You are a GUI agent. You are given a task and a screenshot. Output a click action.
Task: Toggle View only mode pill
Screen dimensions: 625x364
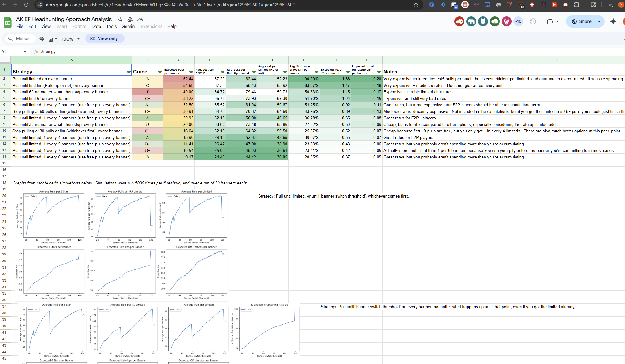[104, 38]
